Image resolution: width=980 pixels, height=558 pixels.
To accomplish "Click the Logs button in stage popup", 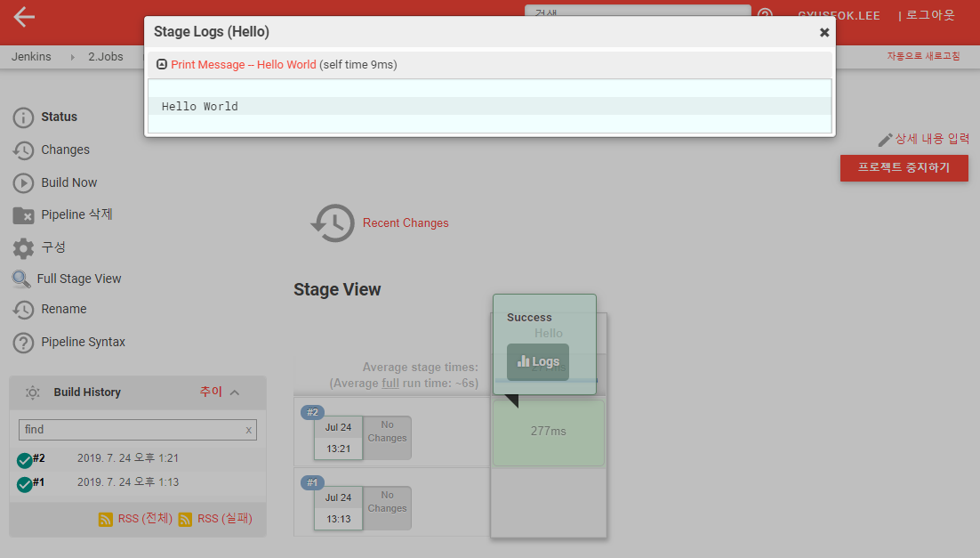I will point(538,362).
